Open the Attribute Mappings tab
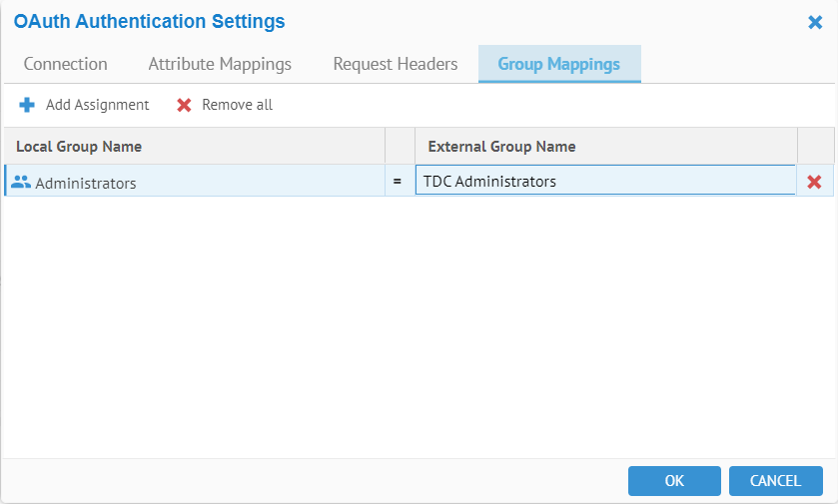838x504 pixels. pos(220,64)
